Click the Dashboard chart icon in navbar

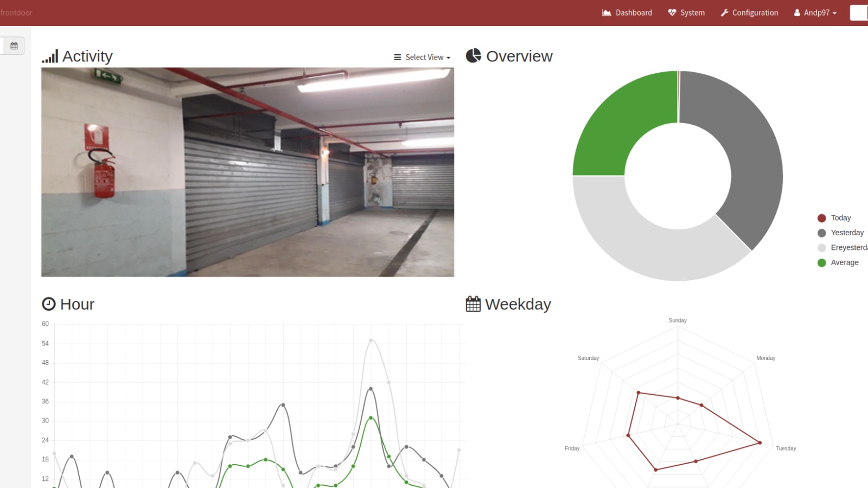point(607,12)
